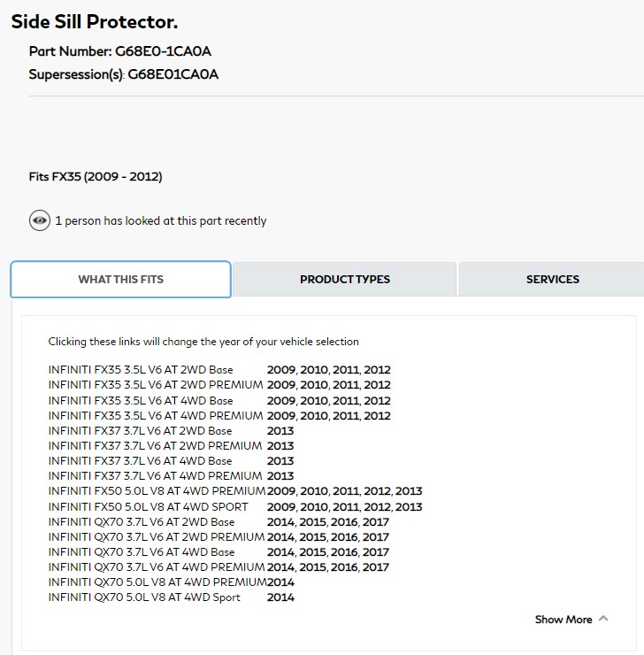
Task: Choose 2009 for FX35 3.5L 2WD Base
Action: point(281,370)
